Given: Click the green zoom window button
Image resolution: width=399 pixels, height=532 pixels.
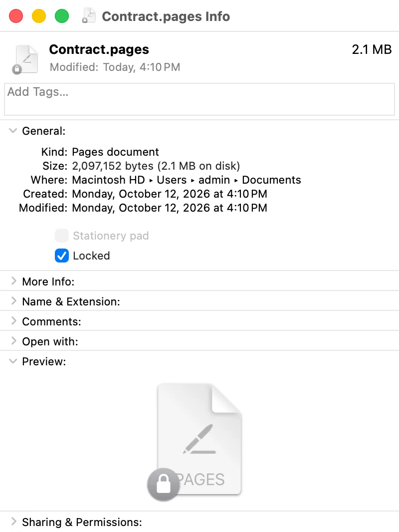Looking at the screenshot, I should (x=62, y=16).
